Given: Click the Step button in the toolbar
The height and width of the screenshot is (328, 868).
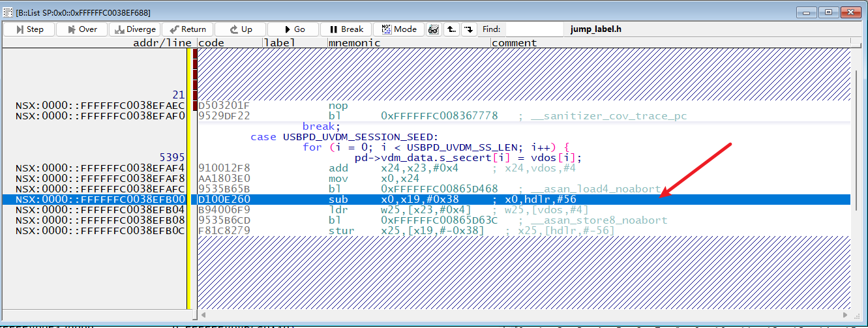Looking at the screenshot, I should [29, 29].
